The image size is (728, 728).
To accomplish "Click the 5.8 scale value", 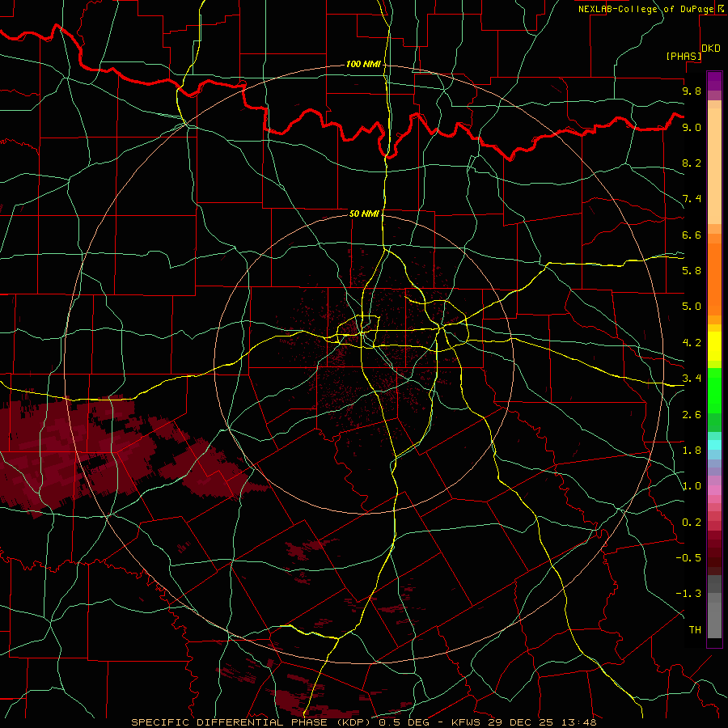I will [692, 271].
